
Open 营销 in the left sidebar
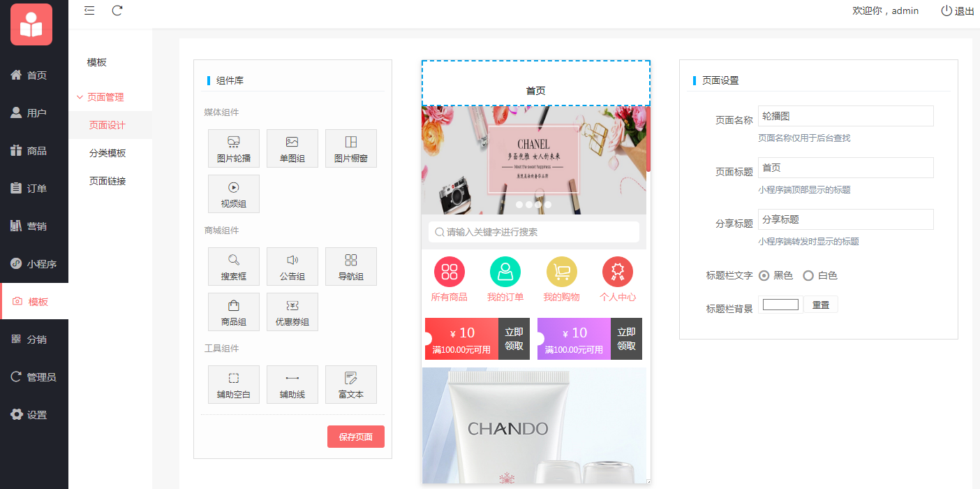(34, 226)
